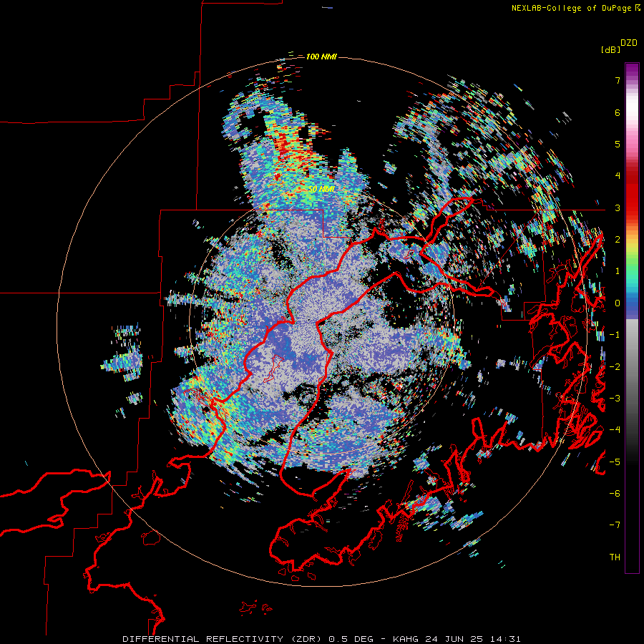Pick the -5 dB scale label

pos(615,462)
